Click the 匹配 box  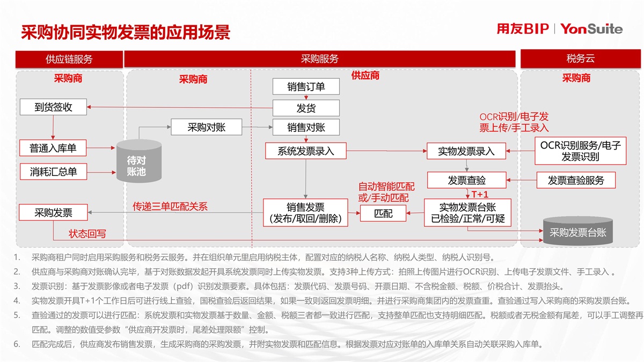383,213
